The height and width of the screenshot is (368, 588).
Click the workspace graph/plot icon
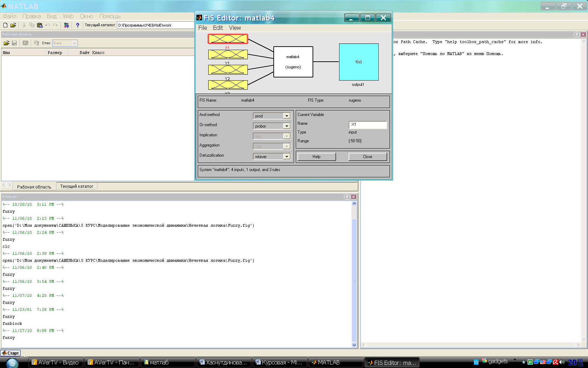26,43
